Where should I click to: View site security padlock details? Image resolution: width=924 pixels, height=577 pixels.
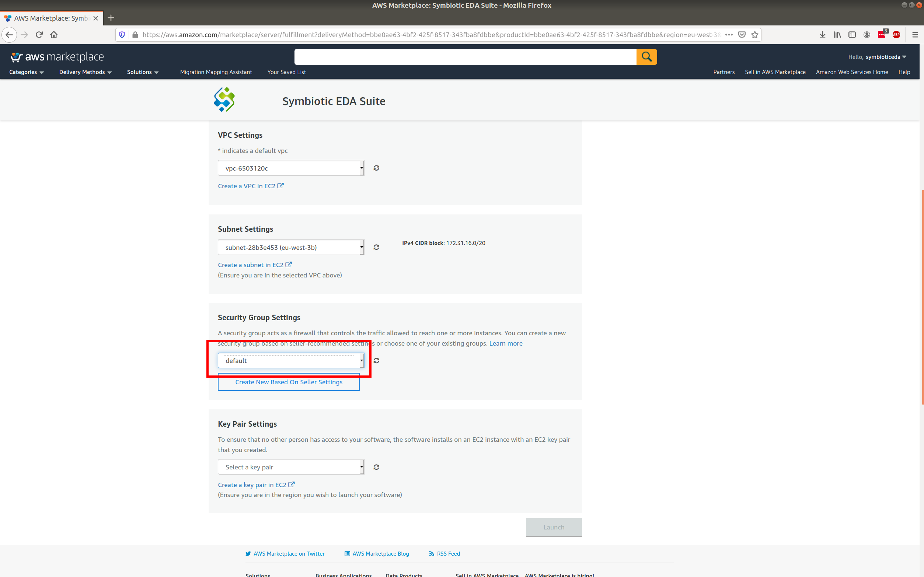[135, 35]
